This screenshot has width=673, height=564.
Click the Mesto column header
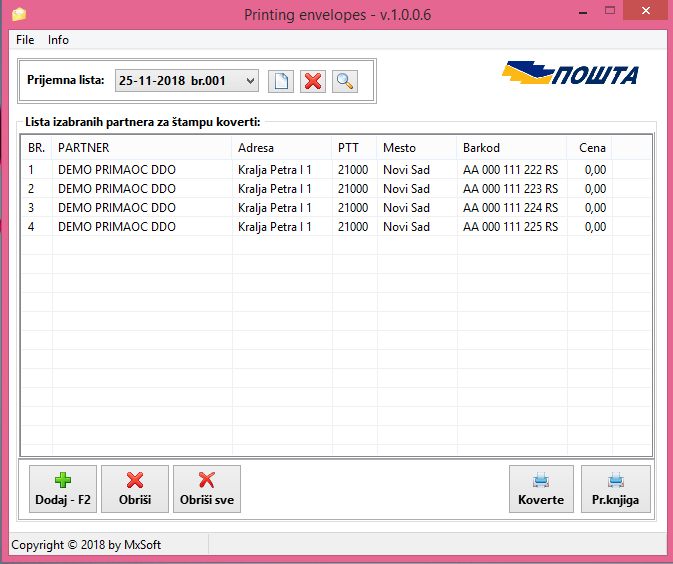point(416,148)
